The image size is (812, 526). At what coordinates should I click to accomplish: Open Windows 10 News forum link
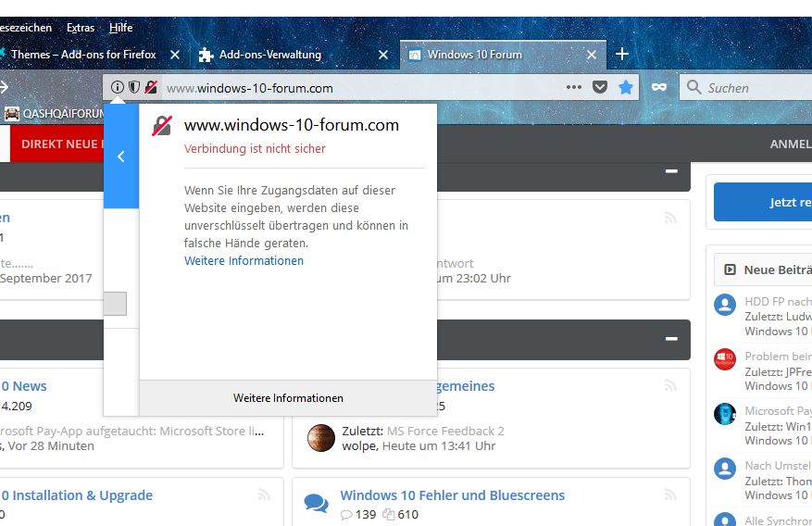[24, 386]
